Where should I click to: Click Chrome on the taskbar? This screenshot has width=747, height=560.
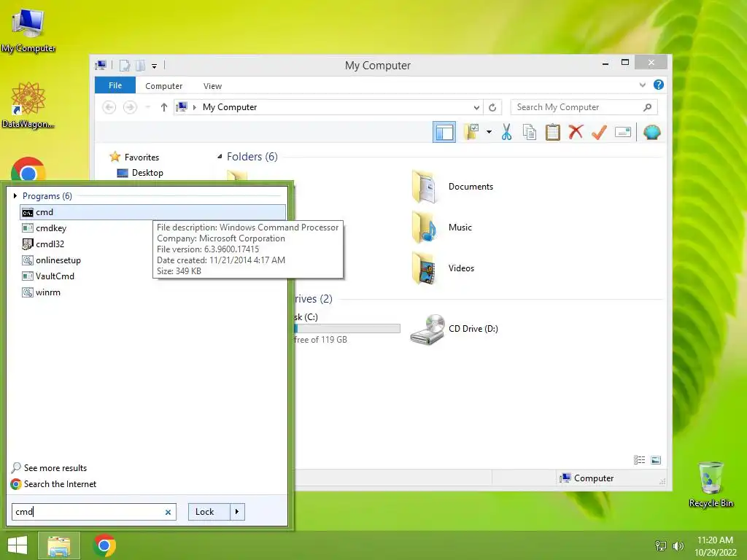[x=104, y=545]
